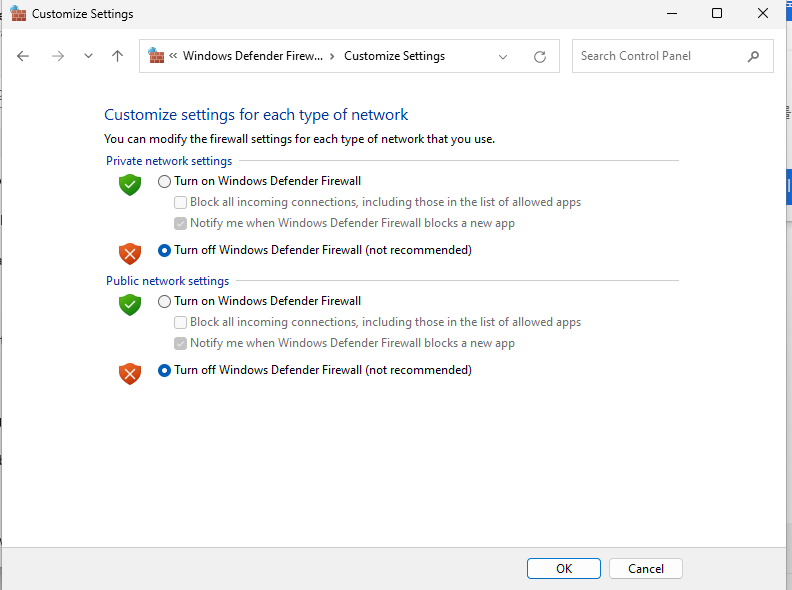Turn off firewall for Private network
Screen dimensions: 792x590
[x=164, y=251]
